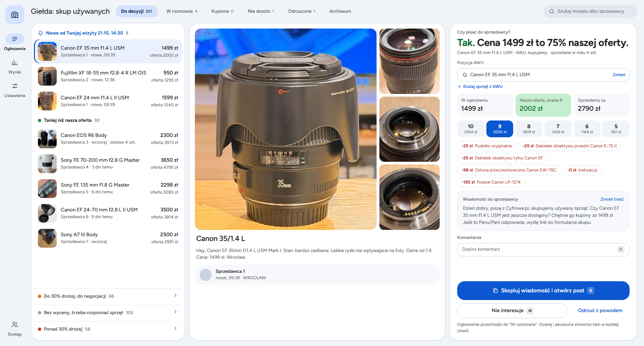Open the Nie doszło tab
The width and height of the screenshot is (644, 346).
pos(261,11)
